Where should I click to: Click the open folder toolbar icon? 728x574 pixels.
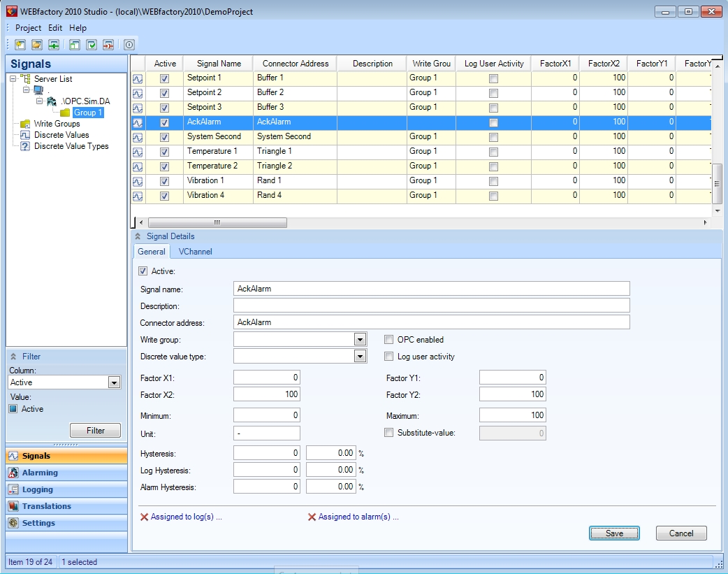37,45
